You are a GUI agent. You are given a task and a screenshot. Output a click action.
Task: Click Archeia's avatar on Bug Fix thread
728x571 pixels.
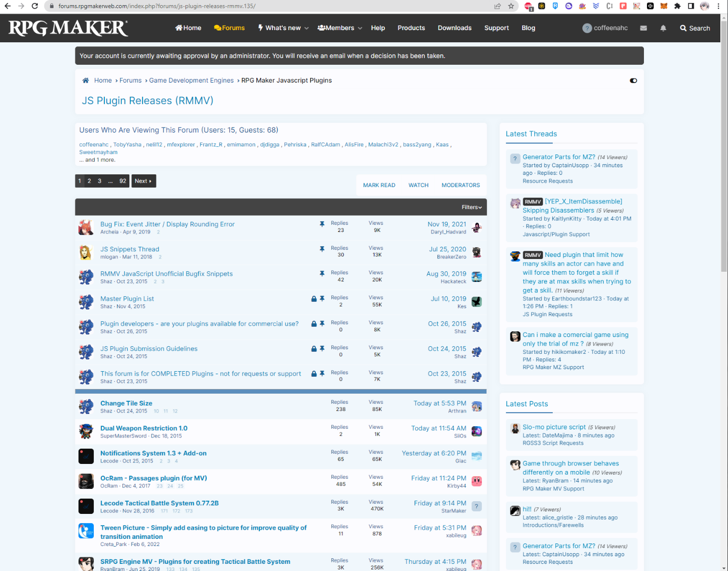(86, 227)
